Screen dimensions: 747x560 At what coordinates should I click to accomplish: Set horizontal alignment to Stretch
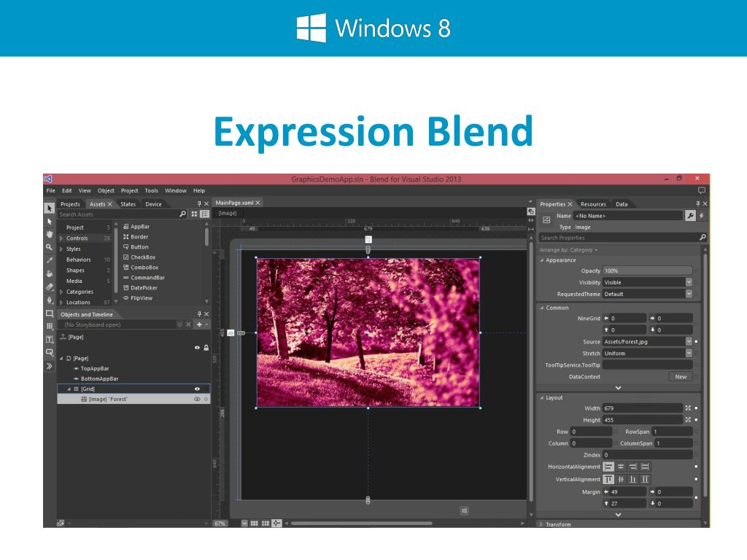click(645, 467)
